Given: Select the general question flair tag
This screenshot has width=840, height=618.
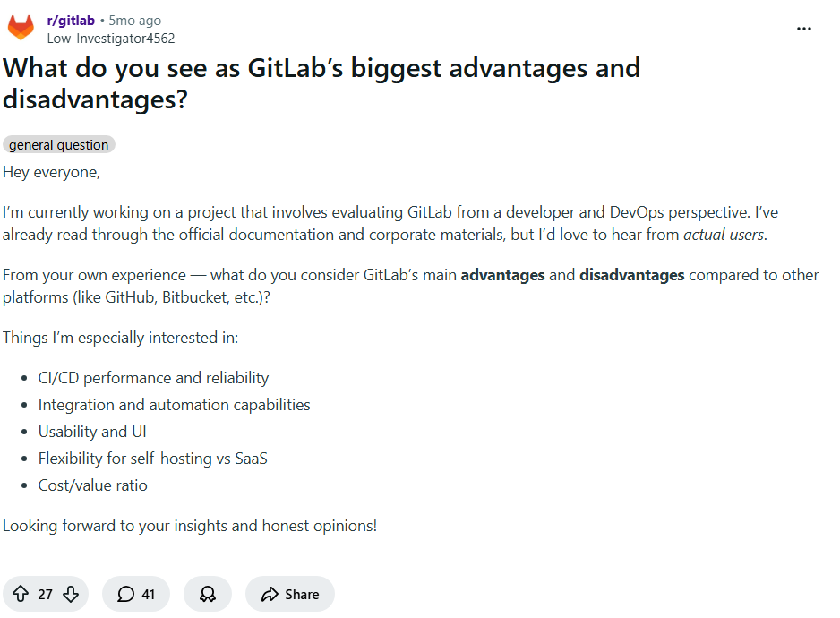Looking at the screenshot, I should pyautogui.click(x=58, y=144).
